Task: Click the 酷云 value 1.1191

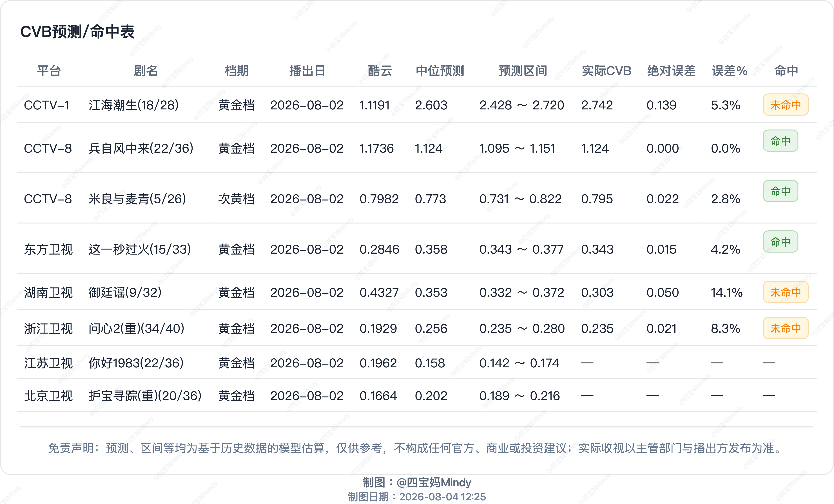Action: (374, 105)
